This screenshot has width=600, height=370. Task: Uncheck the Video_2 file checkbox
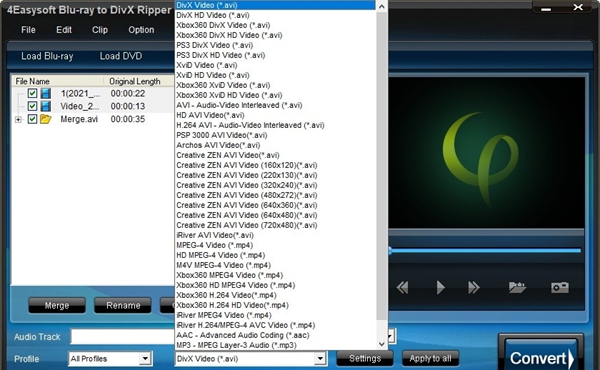(x=32, y=106)
